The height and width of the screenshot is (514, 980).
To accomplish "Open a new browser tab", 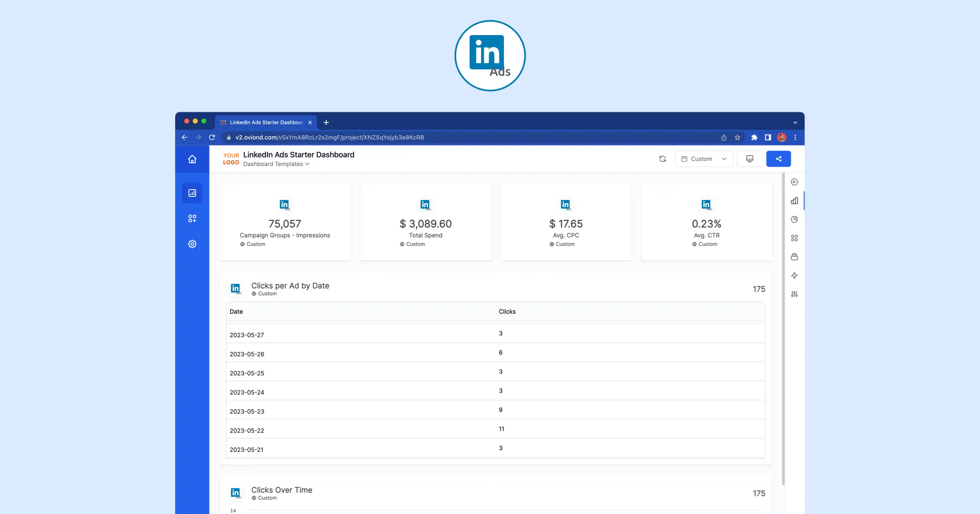I will point(326,122).
